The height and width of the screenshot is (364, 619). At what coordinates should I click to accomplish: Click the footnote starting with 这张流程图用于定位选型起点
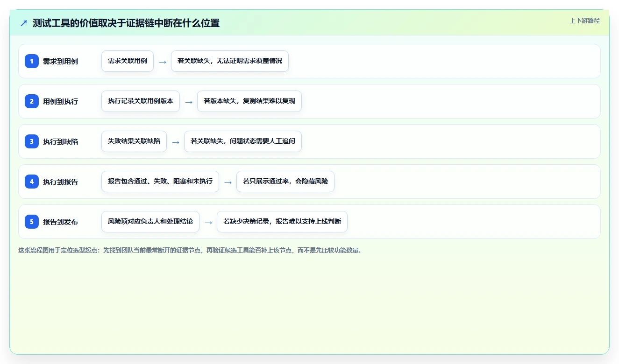(x=190, y=250)
